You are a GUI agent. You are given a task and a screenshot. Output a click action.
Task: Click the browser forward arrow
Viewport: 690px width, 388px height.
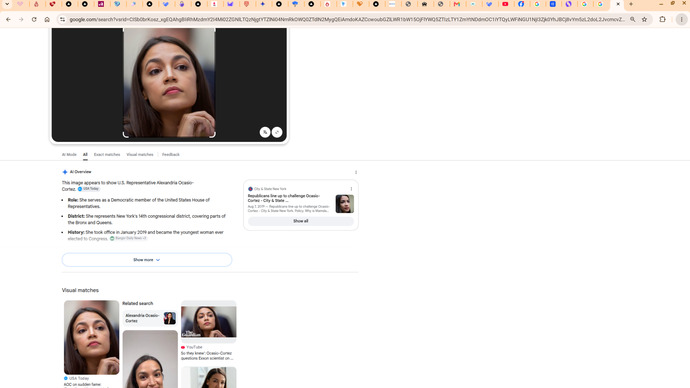[x=21, y=19]
